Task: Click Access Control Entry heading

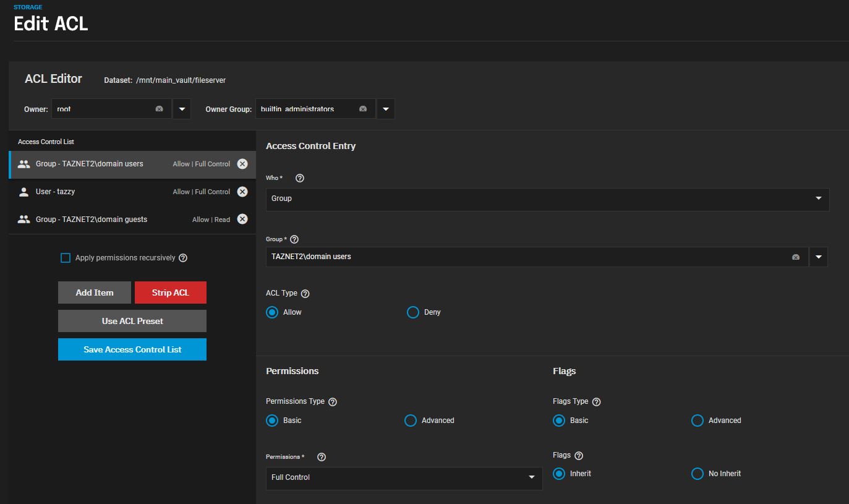Action: coord(310,147)
